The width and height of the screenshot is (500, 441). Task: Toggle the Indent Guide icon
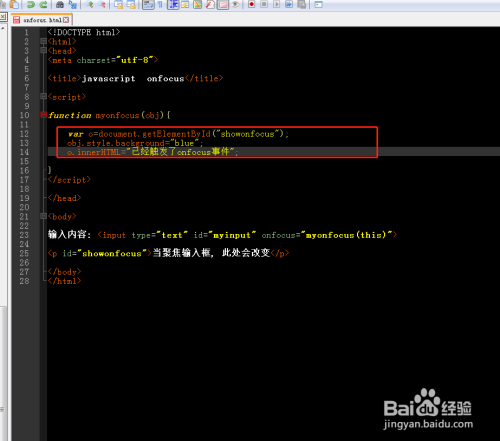(173, 4)
